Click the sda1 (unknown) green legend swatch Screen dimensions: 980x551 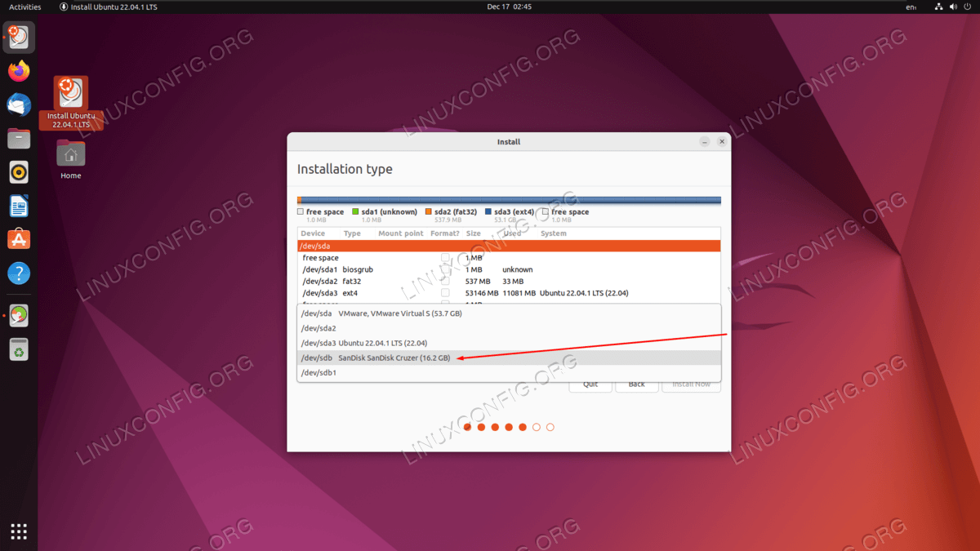355,211
